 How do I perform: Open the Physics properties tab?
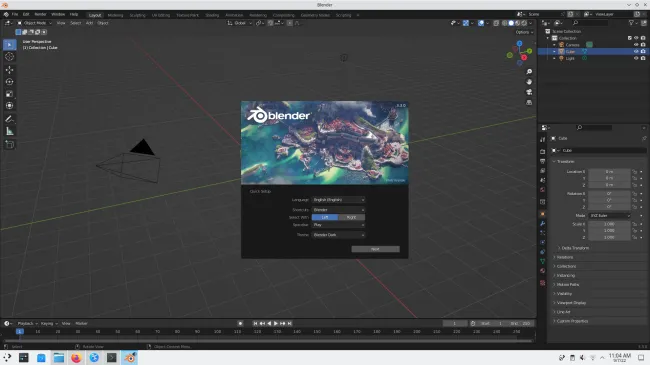tap(543, 243)
